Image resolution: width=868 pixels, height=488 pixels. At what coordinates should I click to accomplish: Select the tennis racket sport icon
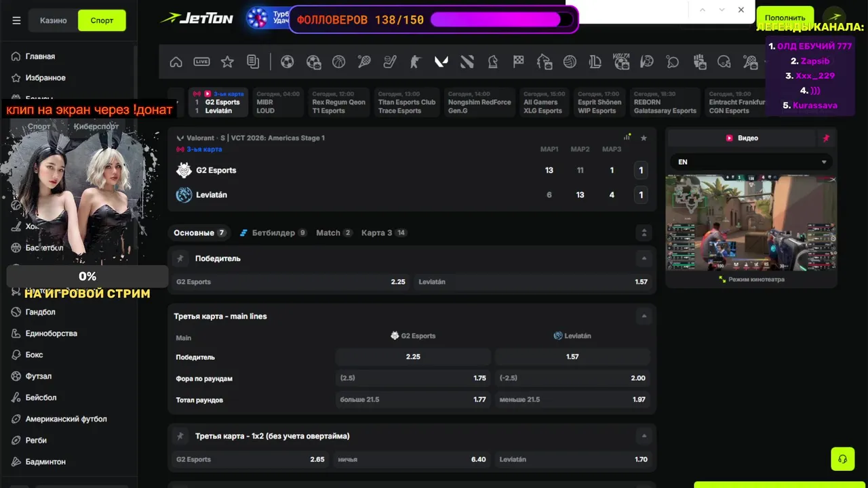[364, 62]
